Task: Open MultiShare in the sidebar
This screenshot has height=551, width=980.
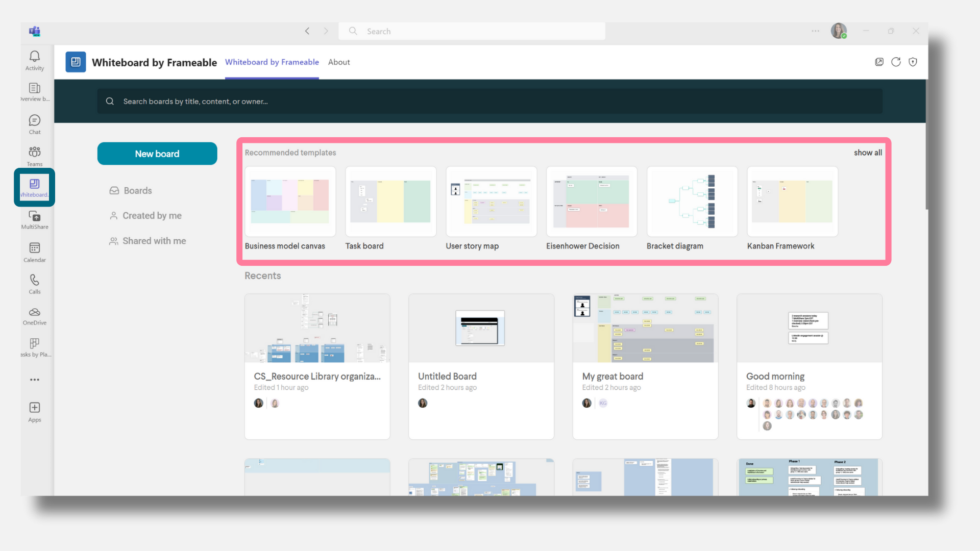Action: [x=35, y=219]
